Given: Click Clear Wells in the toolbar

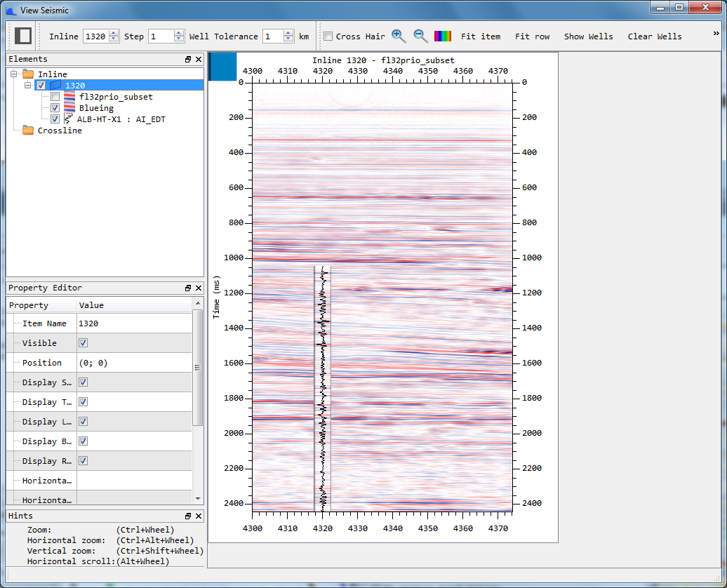Looking at the screenshot, I should 654,36.
